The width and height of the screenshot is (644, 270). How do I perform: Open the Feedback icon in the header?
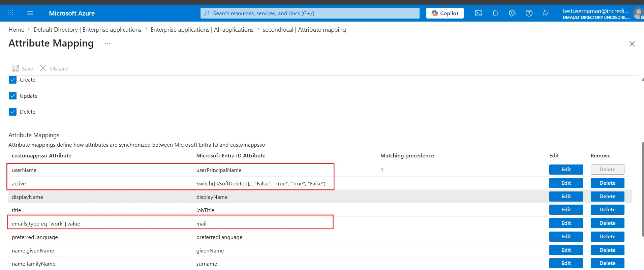546,13
